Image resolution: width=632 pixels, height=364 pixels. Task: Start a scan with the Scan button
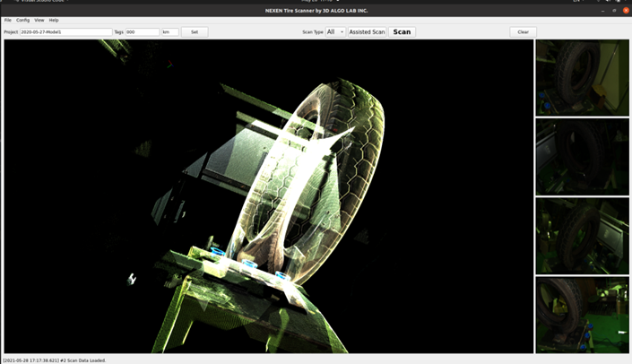tap(402, 32)
